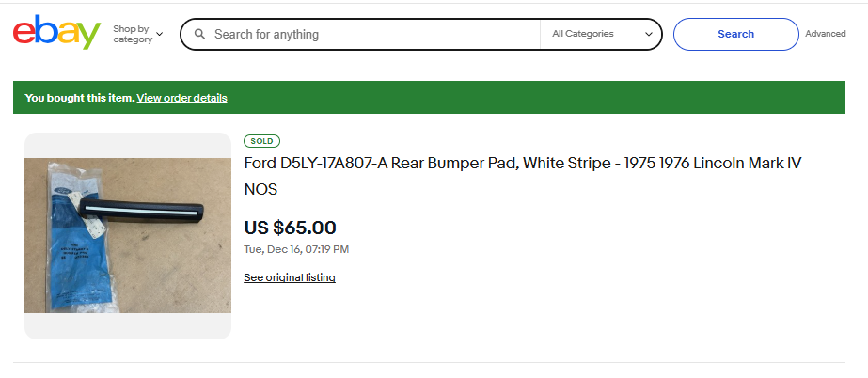The image size is (868, 378).
Task: Follow the See original listing link
Action: coord(289,277)
